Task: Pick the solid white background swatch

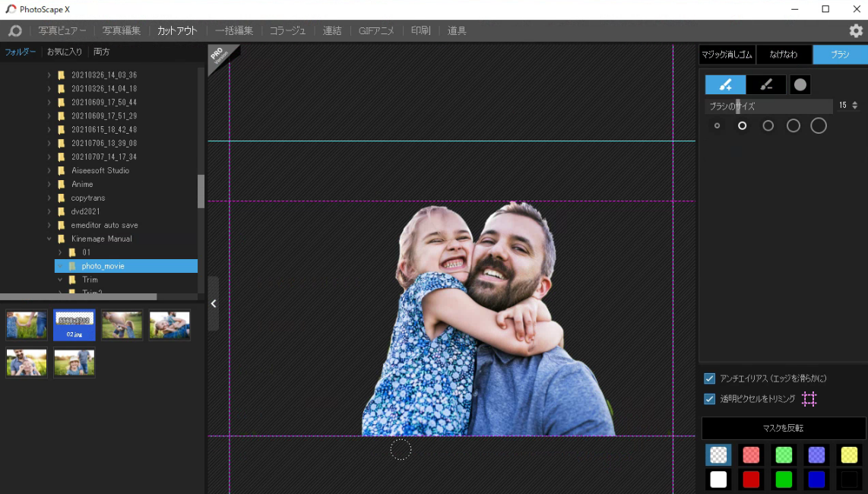Action: point(718,479)
